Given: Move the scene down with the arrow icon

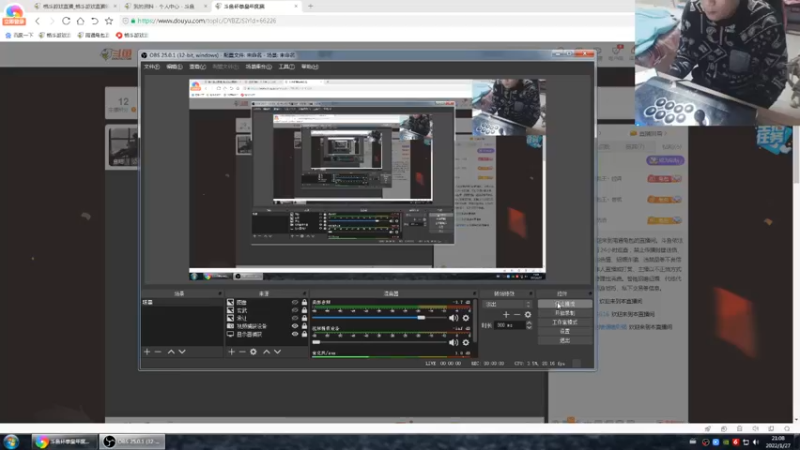Looking at the screenshot, I should pyautogui.click(x=182, y=352).
